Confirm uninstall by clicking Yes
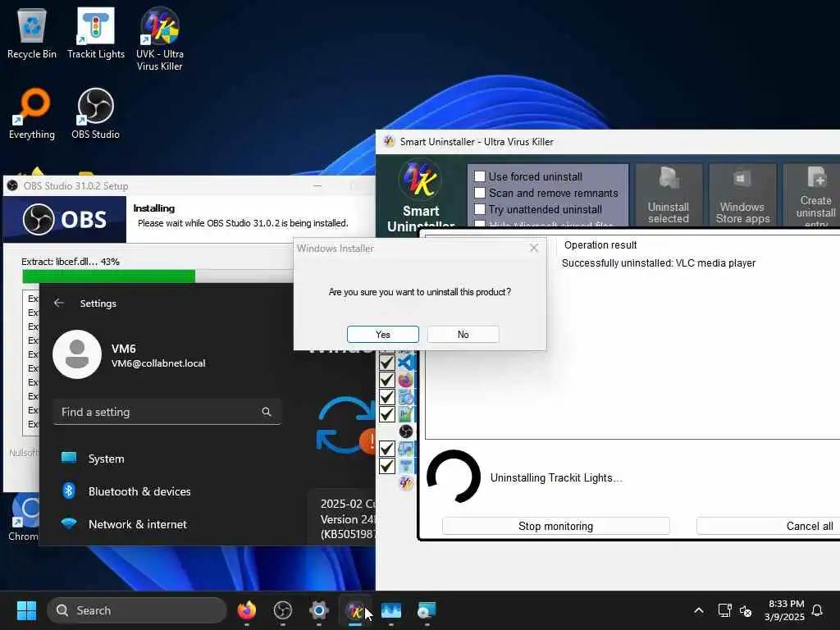Screen dimensions: 840x630 (382, 335)
